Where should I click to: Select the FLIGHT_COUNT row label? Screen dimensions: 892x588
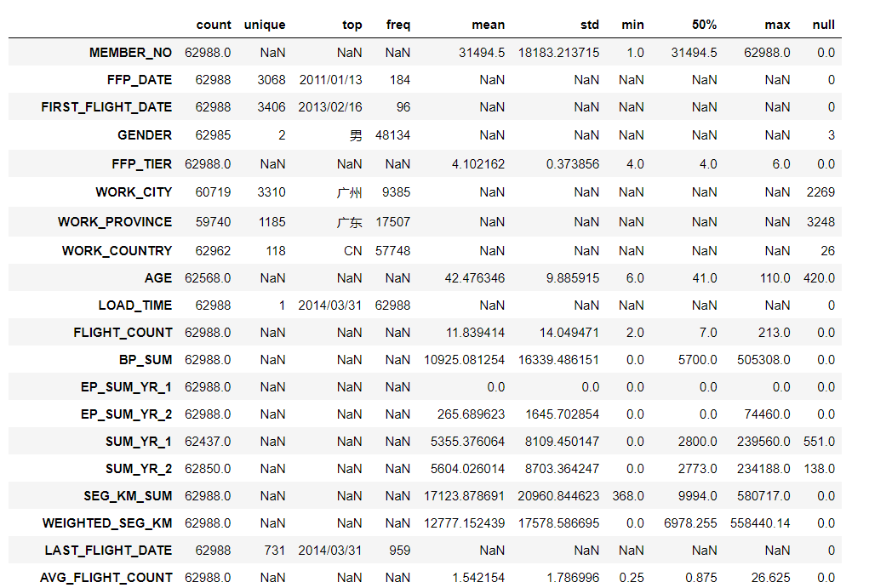(x=123, y=332)
